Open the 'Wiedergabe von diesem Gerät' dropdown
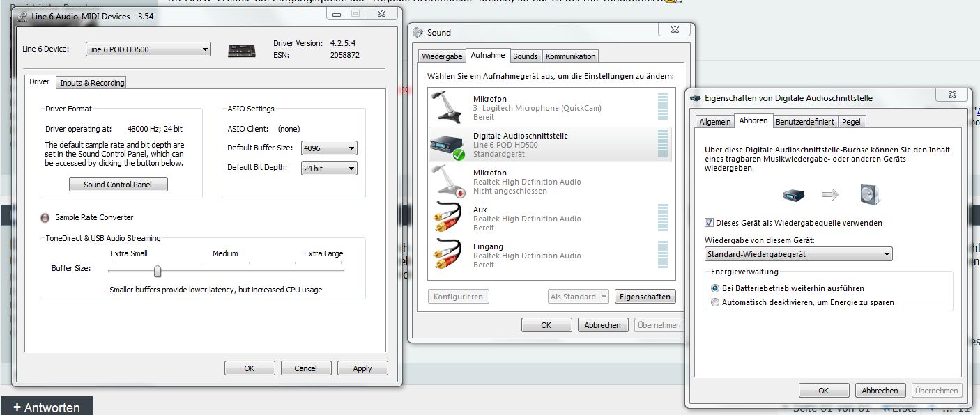Image resolution: width=980 pixels, height=415 pixels. click(799, 254)
